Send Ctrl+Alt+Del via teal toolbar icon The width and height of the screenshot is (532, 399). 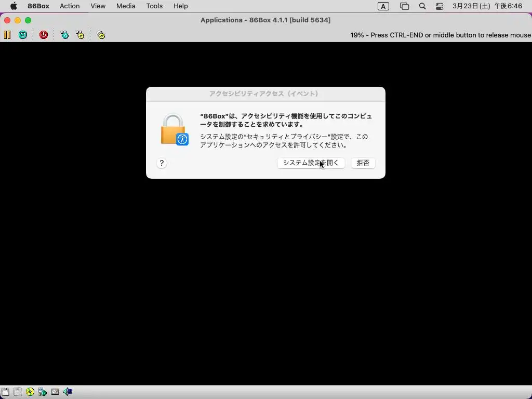point(64,35)
